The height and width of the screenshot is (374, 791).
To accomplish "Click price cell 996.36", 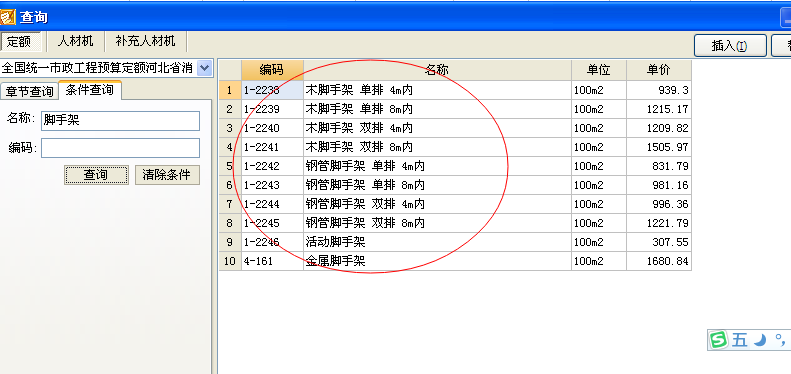I will [x=659, y=204].
